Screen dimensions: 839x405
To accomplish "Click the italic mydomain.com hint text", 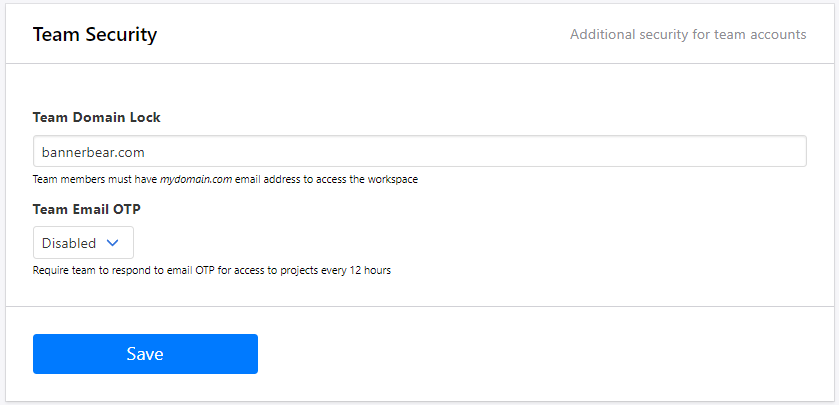I will point(196,180).
